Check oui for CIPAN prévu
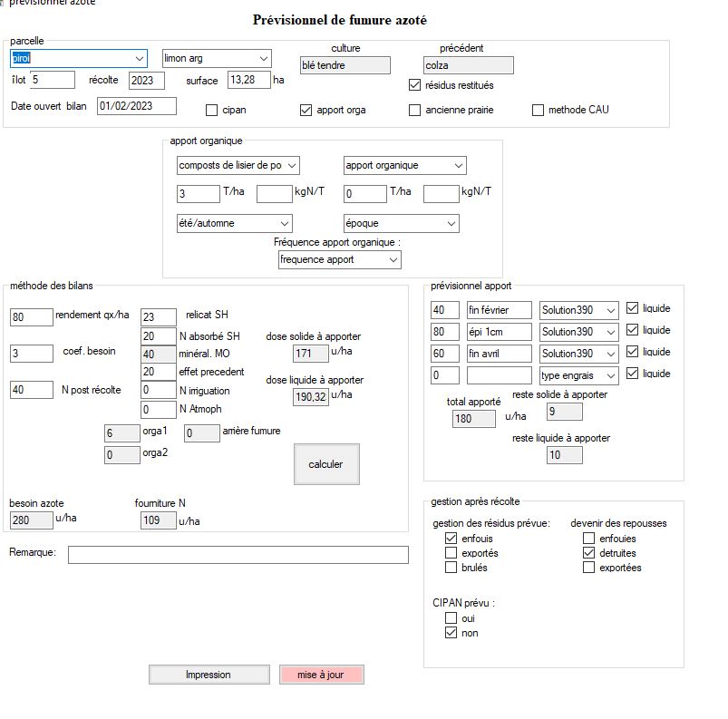728x719 pixels. point(451,618)
